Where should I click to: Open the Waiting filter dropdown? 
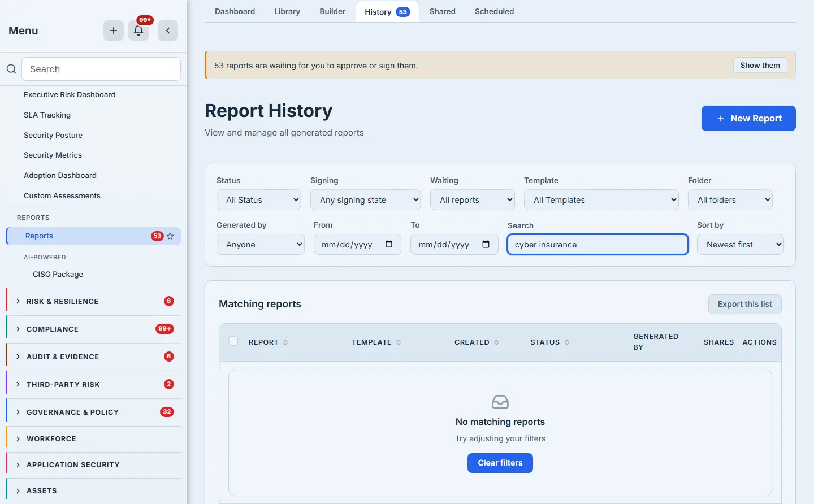point(473,200)
